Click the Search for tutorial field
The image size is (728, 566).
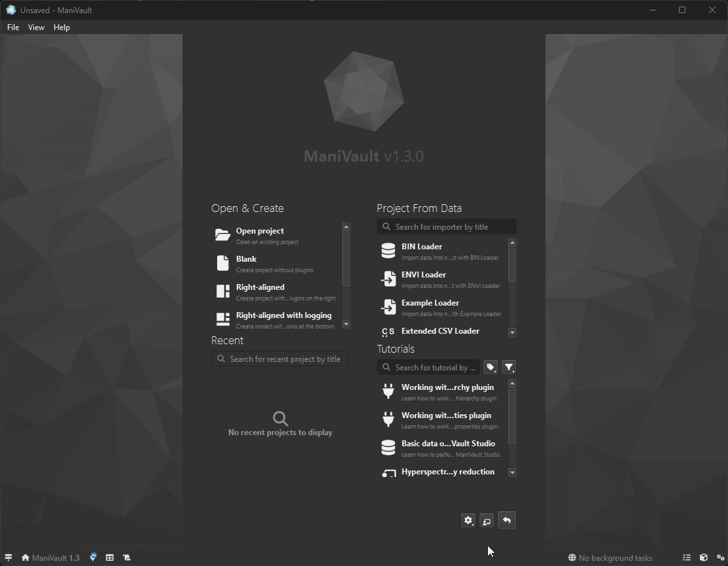coord(428,367)
